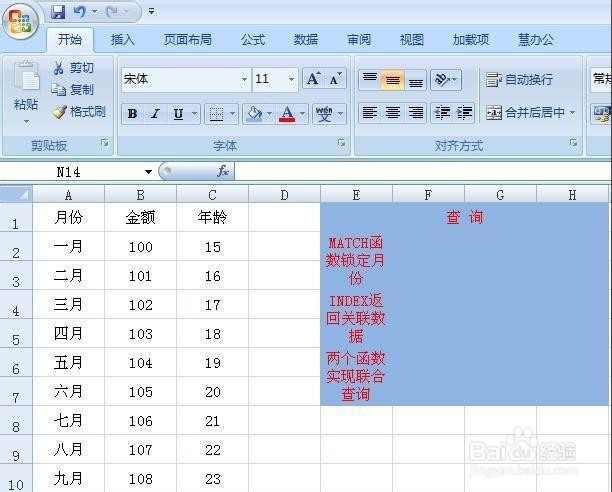Click the 粘贴 paste clipboard icon

[x=26, y=76]
